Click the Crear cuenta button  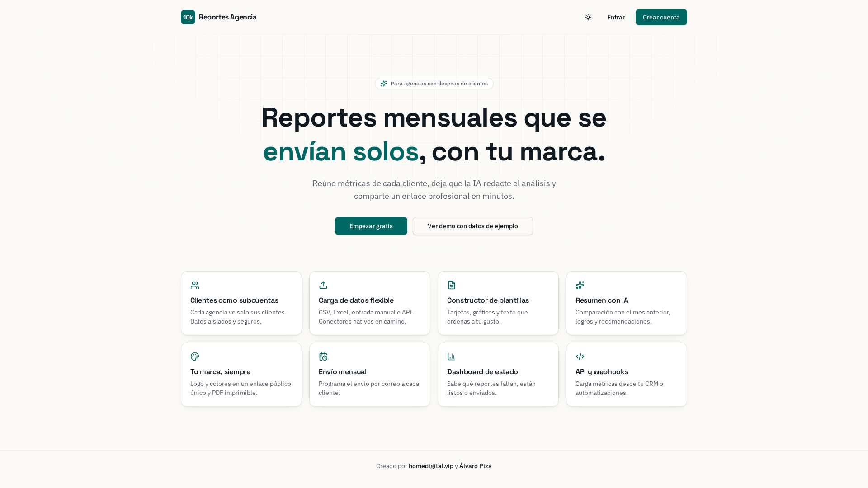point(661,17)
